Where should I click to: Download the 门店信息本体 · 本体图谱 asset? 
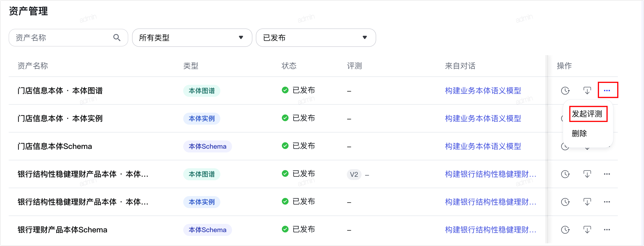(x=587, y=91)
